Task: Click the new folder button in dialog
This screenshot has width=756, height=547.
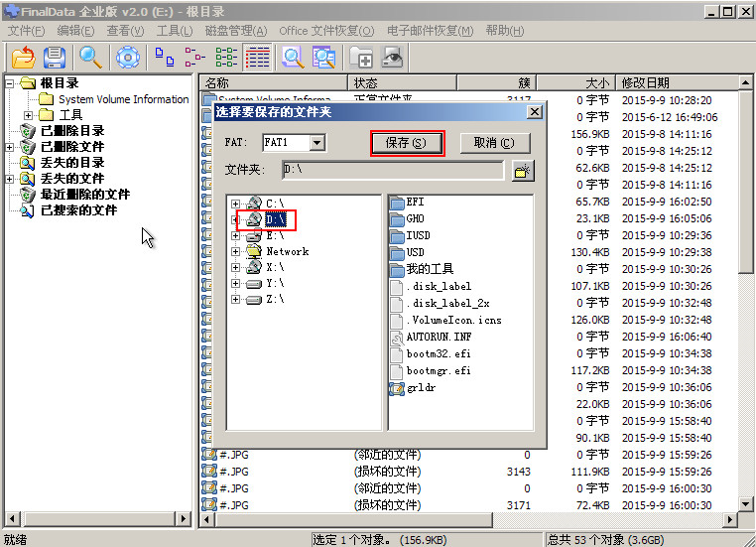Action: point(523,171)
